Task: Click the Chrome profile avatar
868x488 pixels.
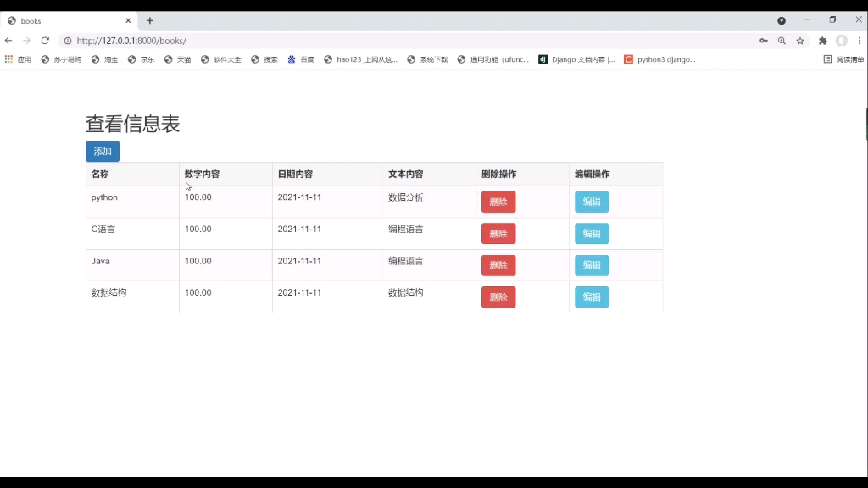Action: tap(841, 40)
